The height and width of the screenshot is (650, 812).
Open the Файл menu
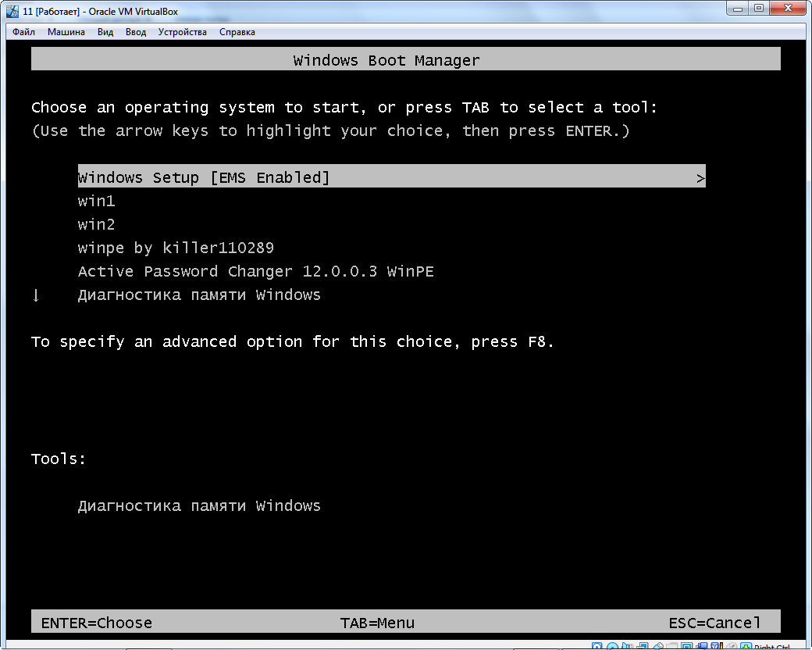[x=23, y=32]
